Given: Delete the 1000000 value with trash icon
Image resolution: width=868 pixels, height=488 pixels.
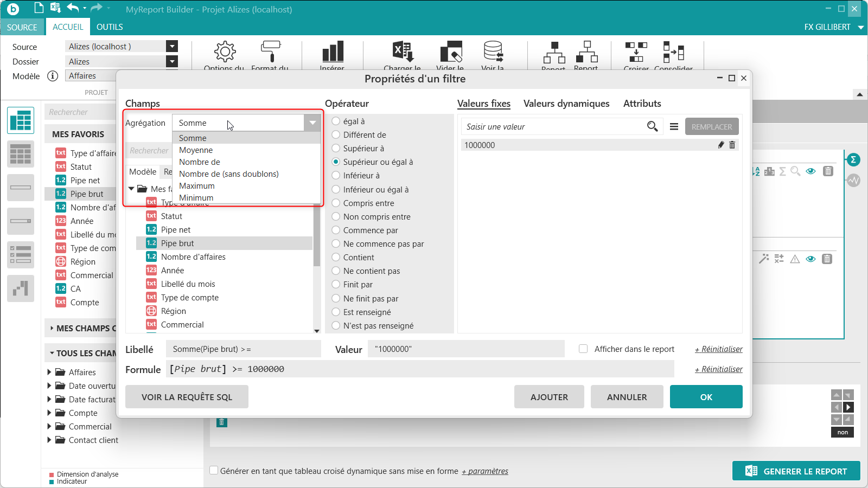Looking at the screenshot, I should 732,145.
